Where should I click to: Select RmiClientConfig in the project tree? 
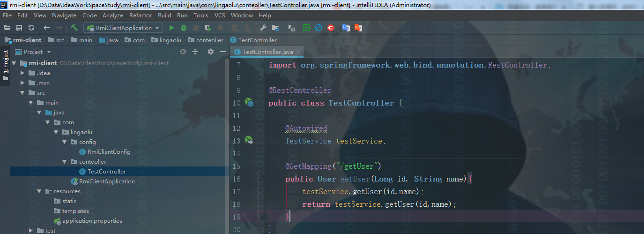tap(105, 152)
